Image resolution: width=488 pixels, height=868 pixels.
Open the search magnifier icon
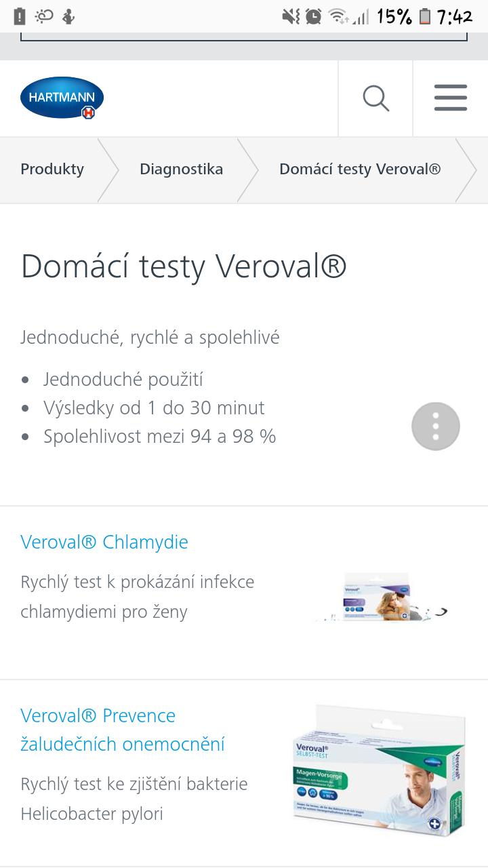[375, 98]
